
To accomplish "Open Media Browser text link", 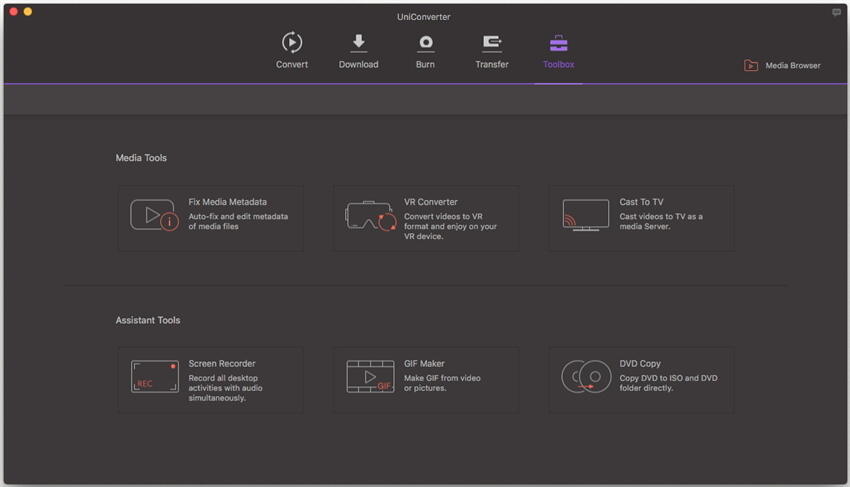I will (793, 66).
